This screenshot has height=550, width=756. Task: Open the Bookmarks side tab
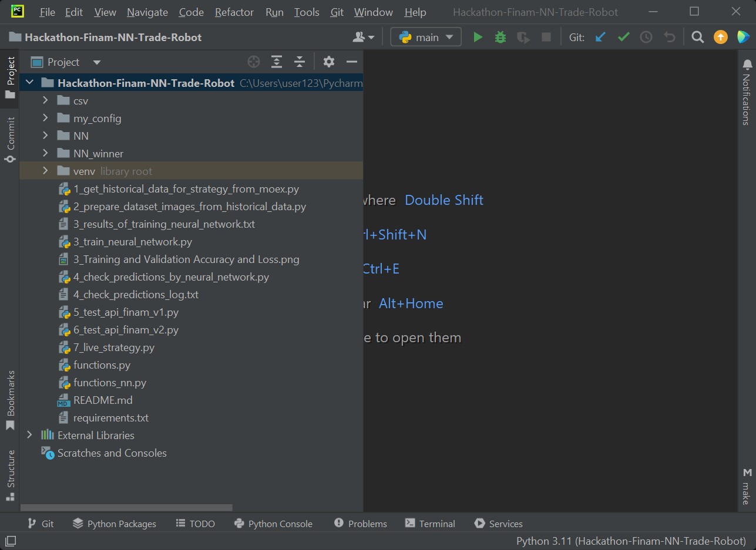click(x=10, y=400)
